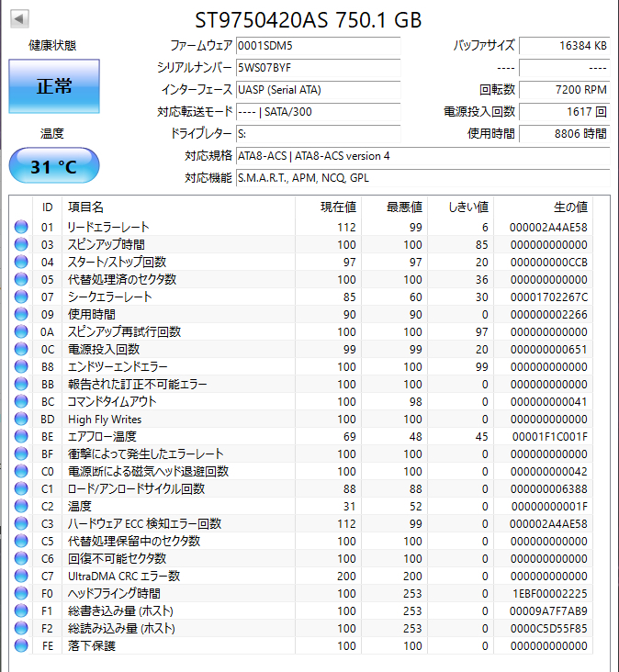This screenshot has width=619, height=672.
Task: Click the status orb for 落下保護
Action: click(x=21, y=645)
